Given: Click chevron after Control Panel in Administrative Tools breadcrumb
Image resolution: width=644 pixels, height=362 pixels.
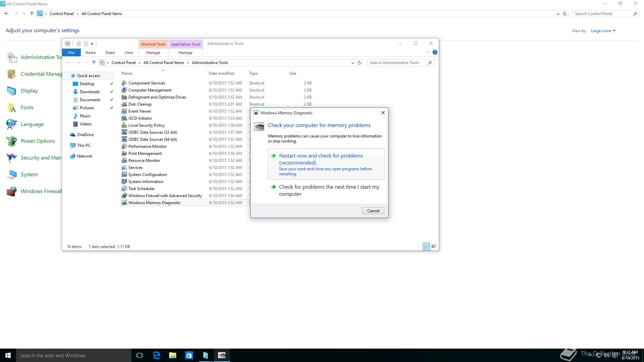Looking at the screenshot, I should (x=140, y=63).
